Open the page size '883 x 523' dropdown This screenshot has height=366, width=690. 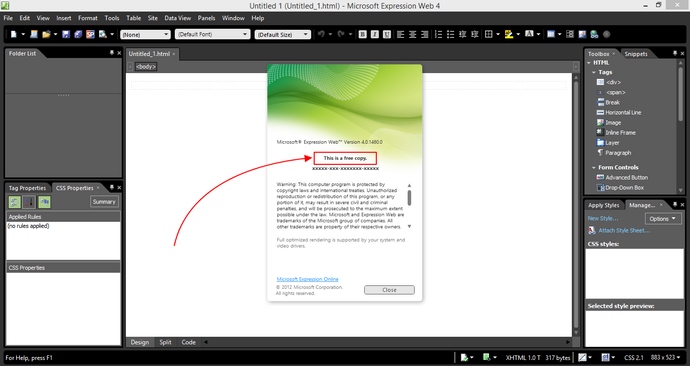[x=666, y=358]
